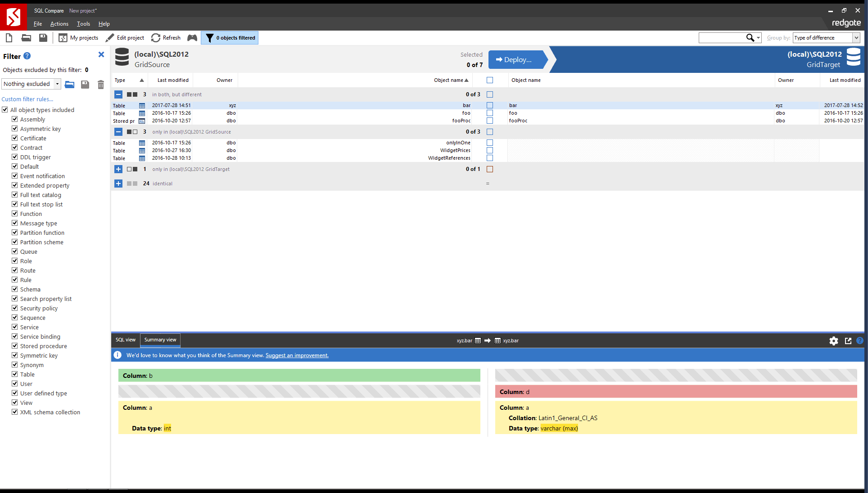Collapse the 'in both, but different' group
The width and height of the screenshot is (868, 493).
point(118,94)
